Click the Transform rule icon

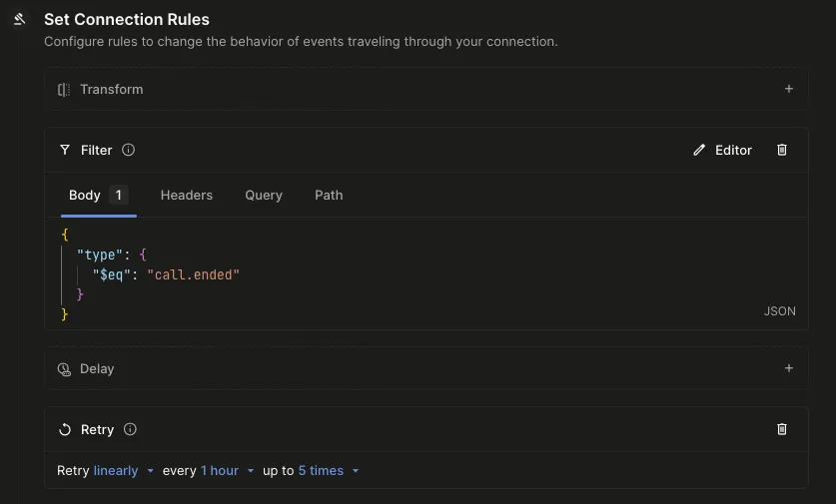pyautogui.click(x=64, y=90)
